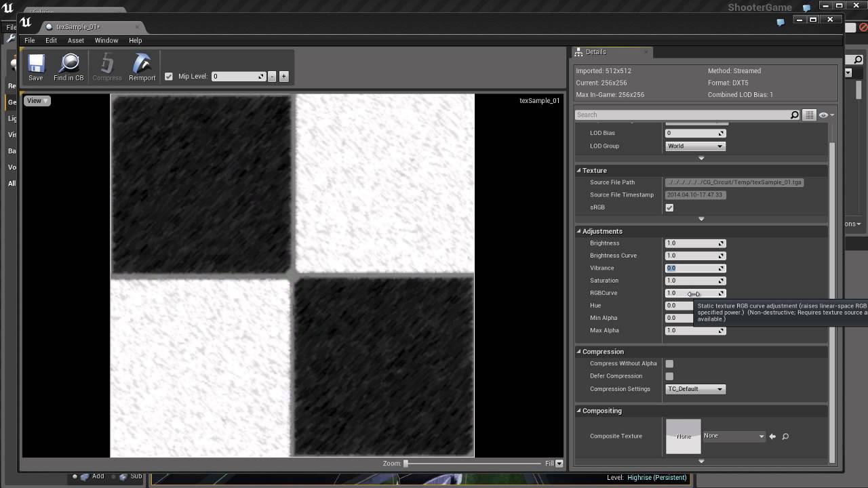The image size is (868, 488).
Task: Click the ShooterGame title icon in main window
Action: coord(806,8)
